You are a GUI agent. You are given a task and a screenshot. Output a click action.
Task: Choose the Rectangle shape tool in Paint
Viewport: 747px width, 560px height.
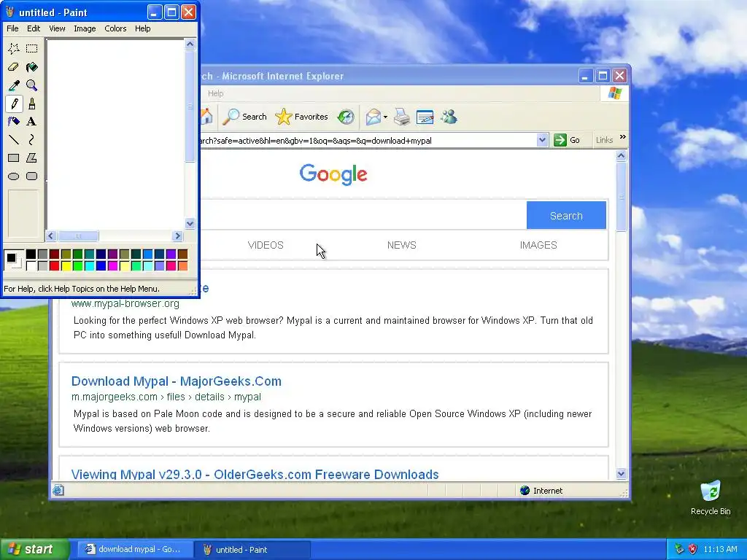tap(14, 157)
